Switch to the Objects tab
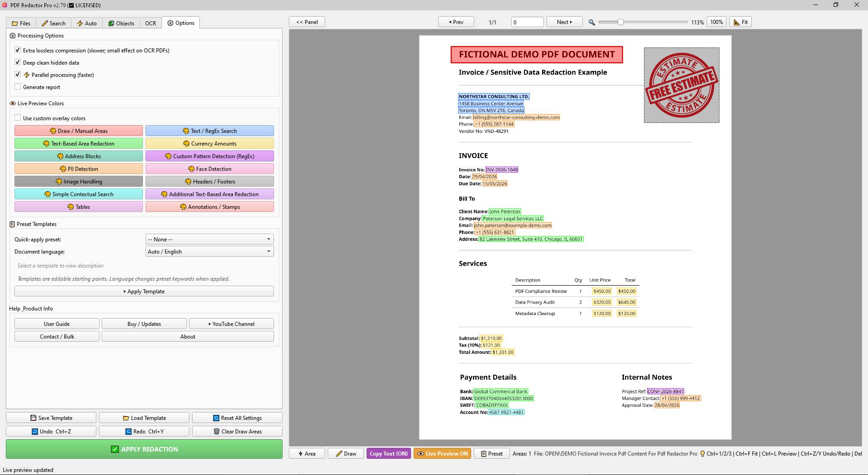The image size is (868, 475). pyautogui.click(x=121, y=23)
